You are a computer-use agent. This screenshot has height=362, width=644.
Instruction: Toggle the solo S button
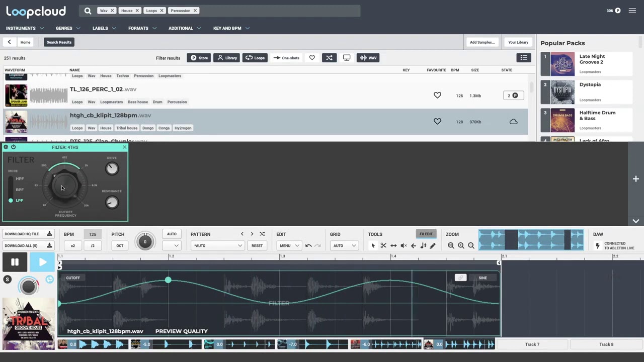coord(7,280)
